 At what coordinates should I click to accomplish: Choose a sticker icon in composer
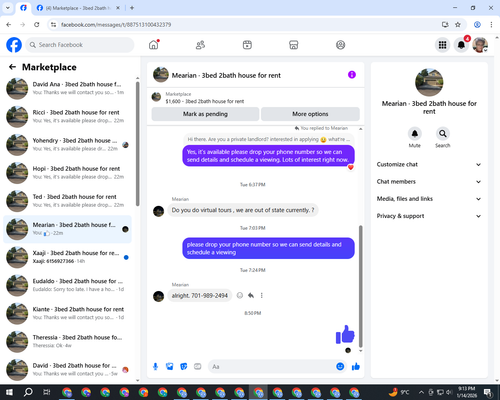[x=184, y=367]
